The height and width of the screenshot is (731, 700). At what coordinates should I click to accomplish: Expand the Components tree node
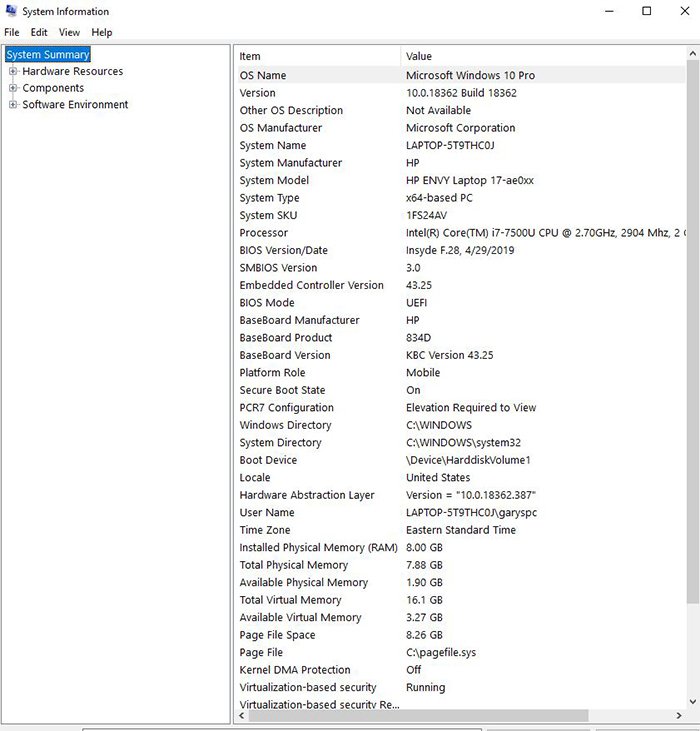click(x=13, y=88)
